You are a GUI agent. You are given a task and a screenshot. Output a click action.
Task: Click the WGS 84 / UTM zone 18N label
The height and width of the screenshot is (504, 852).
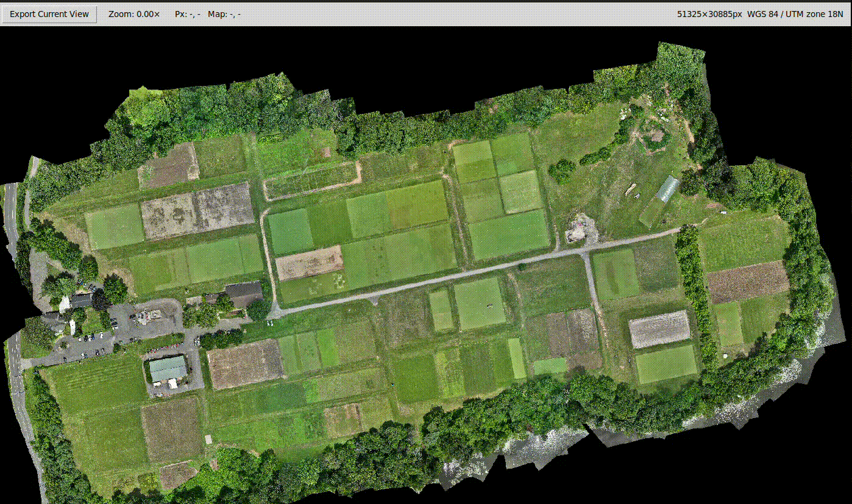click(795, 13)
